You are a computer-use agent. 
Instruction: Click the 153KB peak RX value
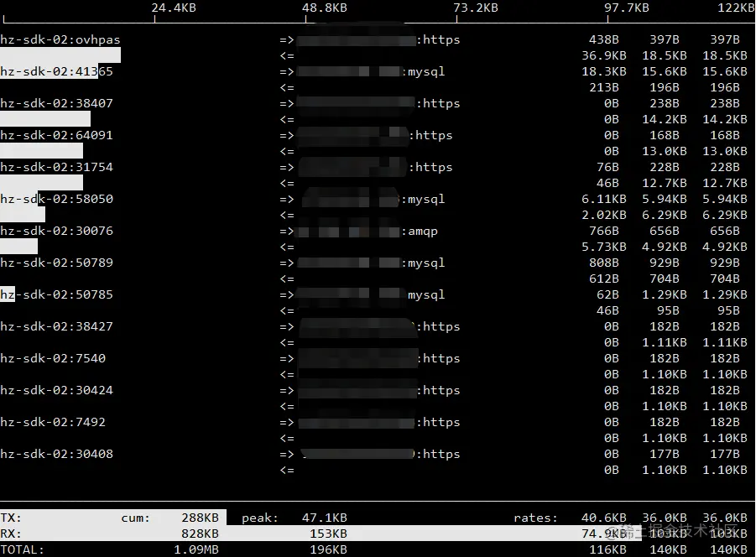328,534
